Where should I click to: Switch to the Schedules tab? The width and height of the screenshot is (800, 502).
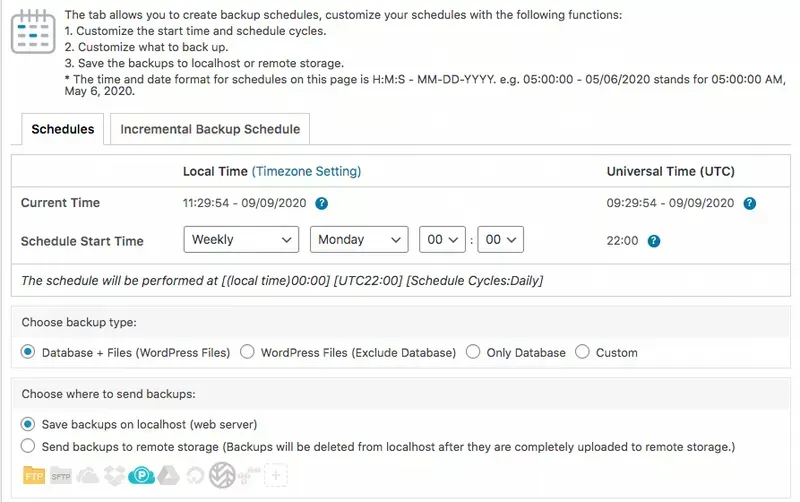pyautogui.click(x=63, y=129)
